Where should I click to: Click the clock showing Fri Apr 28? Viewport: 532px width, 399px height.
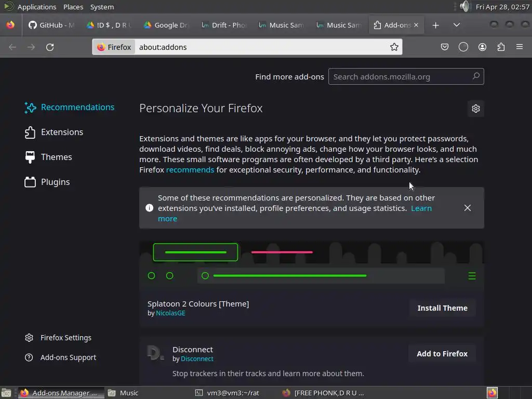click(x=502, y=7)
